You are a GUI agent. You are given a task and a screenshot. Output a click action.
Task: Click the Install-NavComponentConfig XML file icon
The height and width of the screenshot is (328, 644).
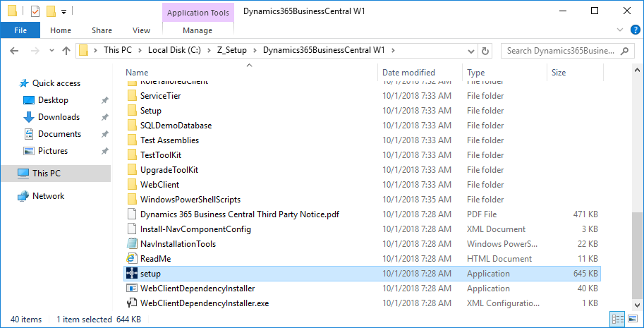point(131,229)
